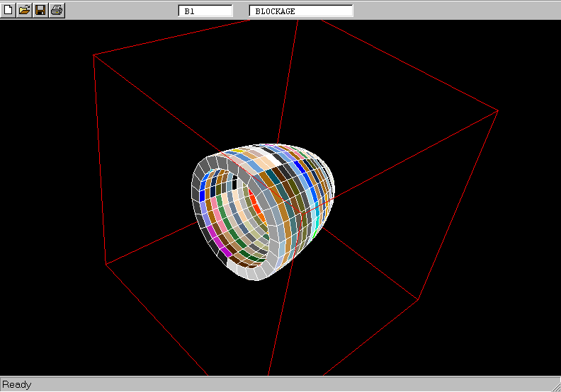Click the Ready status bar text
This screenshot has width=561, height=392.
17,385
